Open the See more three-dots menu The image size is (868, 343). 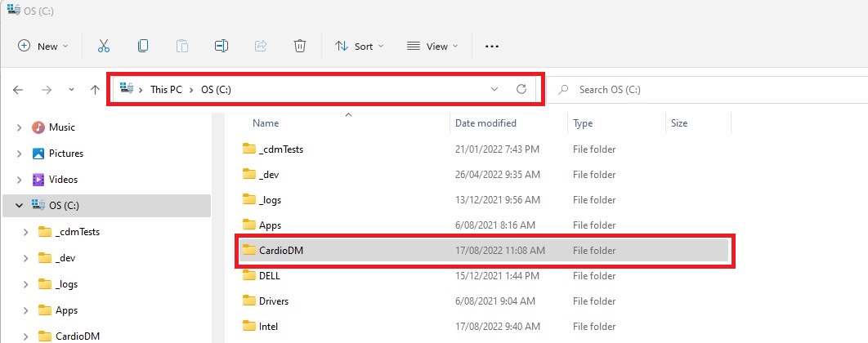tap(491, 47)
